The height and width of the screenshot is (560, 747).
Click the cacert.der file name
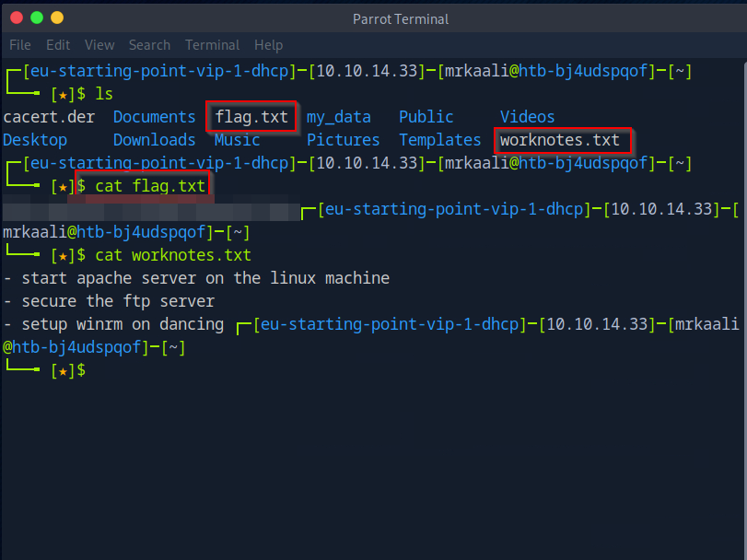click(x=49, y=117)
